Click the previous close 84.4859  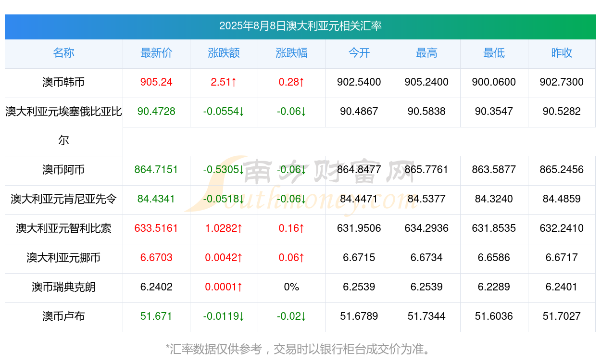[x=562, y=199]
